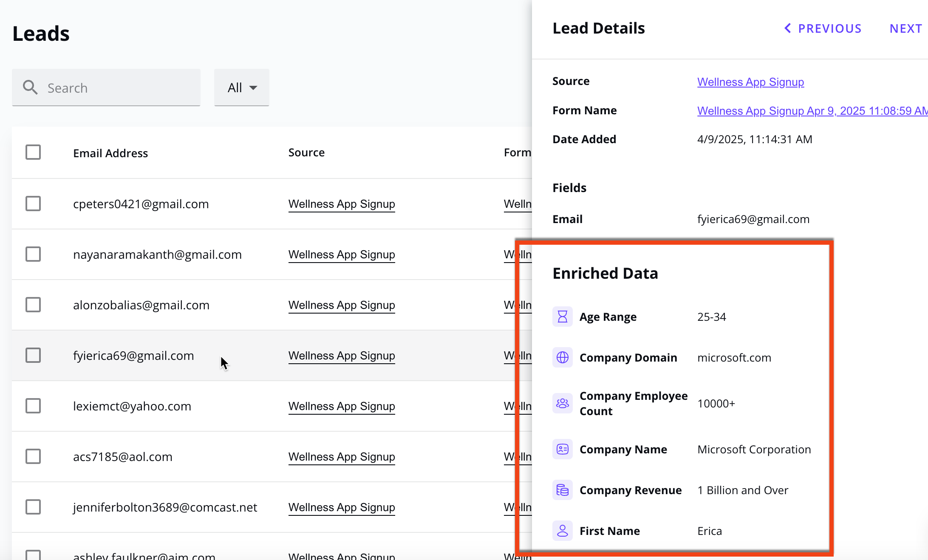Click the Company Employee Count people icon

562,403
